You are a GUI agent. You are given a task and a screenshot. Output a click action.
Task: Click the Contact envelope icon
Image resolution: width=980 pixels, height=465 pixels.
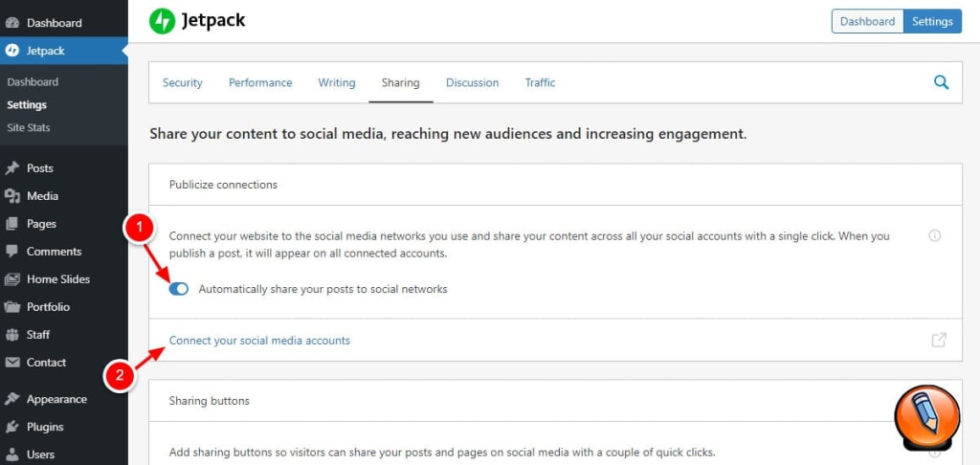coord(11,363)
